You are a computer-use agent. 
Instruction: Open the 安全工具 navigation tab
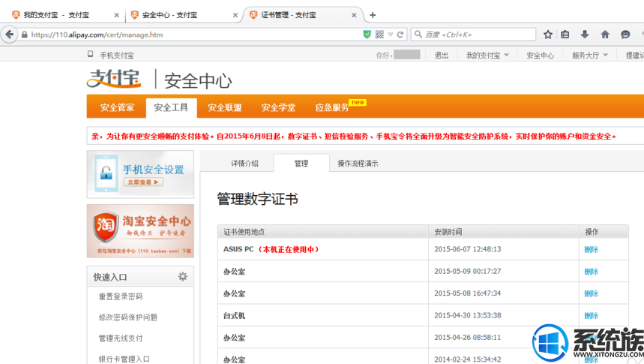(x=171, y=108)
